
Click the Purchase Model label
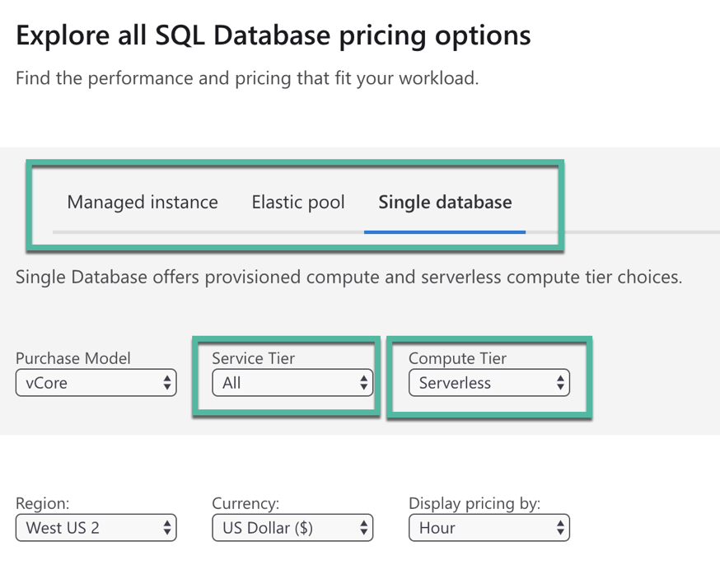73,358
